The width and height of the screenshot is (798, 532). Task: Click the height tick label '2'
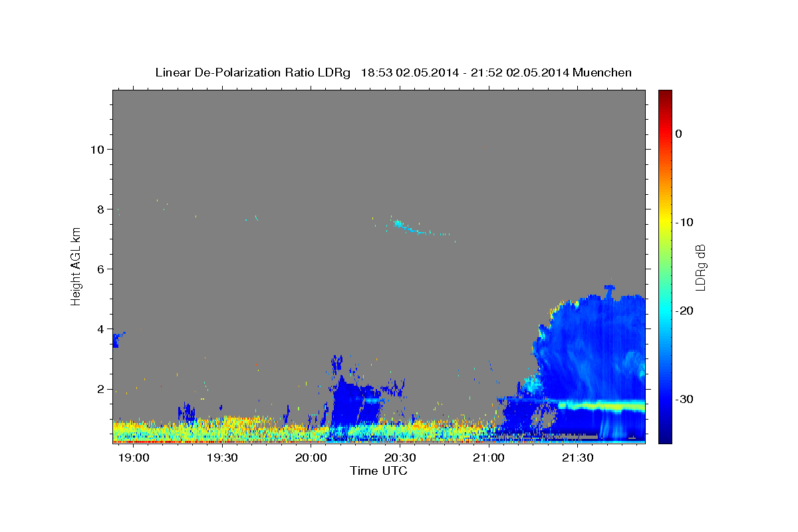pos(99,390)
